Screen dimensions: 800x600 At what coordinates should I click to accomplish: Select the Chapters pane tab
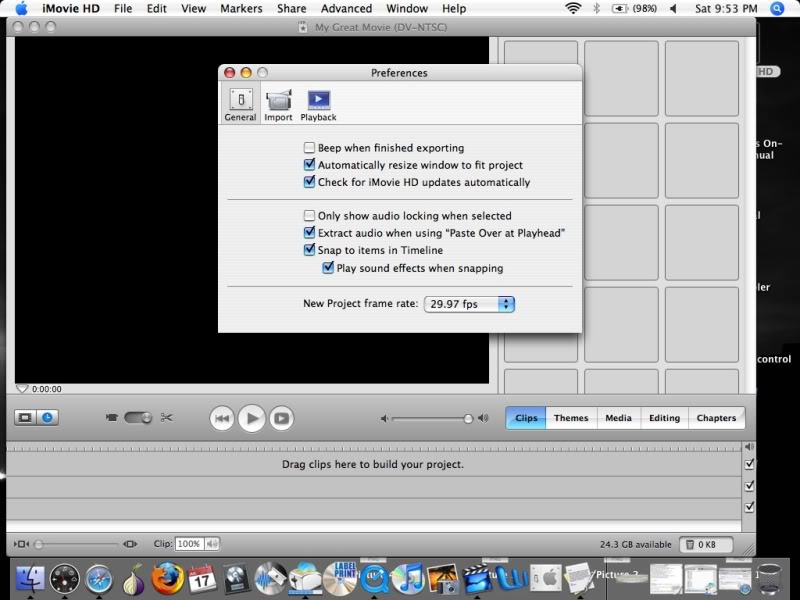(716, 418)
